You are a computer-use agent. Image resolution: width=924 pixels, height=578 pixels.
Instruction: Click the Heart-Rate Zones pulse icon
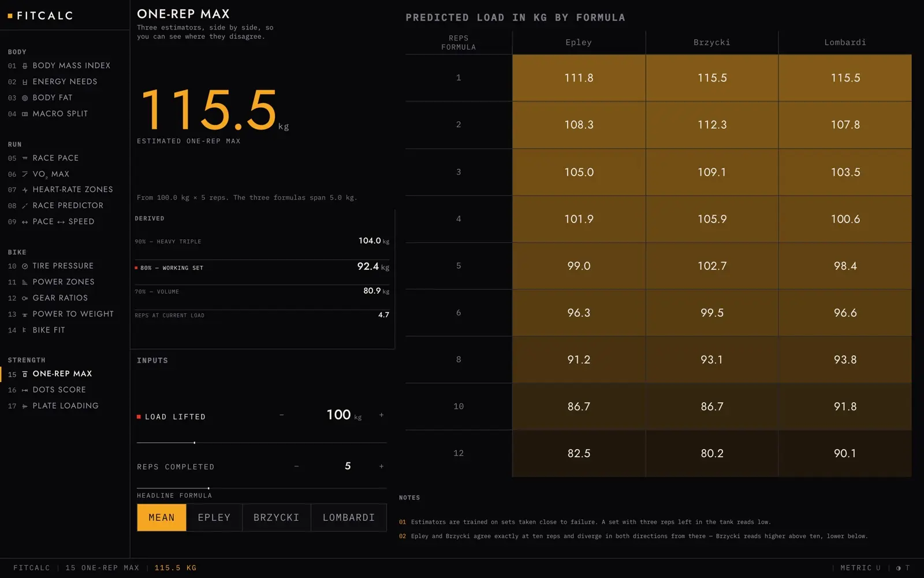[x=25, y=190]
